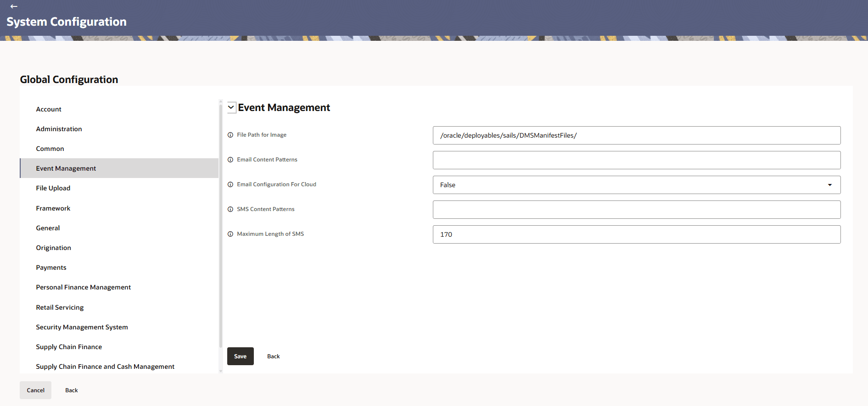Click the Maximum Length of SMS field
868x406 pixels.
click(637, 234)
